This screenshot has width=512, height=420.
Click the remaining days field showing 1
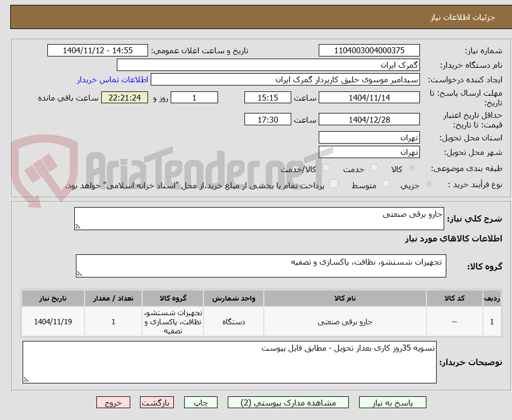pyautogui.click(x=194, y=97)
